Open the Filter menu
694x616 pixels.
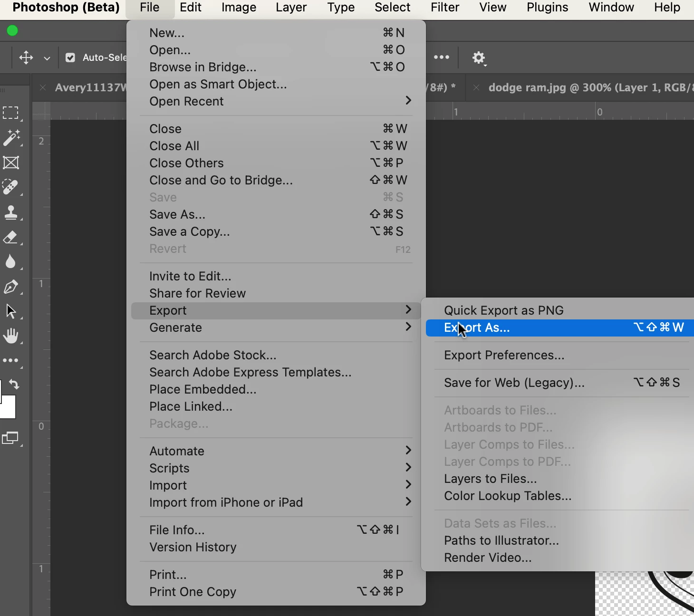pyautogui.click(x=445, y=8)
